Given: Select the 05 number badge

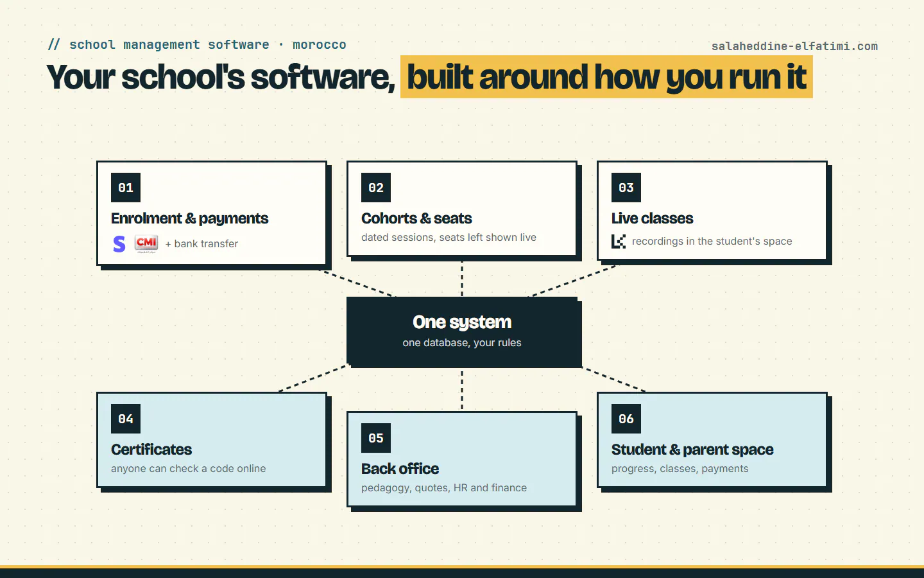Looking at the screenshot, I should (376, 438).
